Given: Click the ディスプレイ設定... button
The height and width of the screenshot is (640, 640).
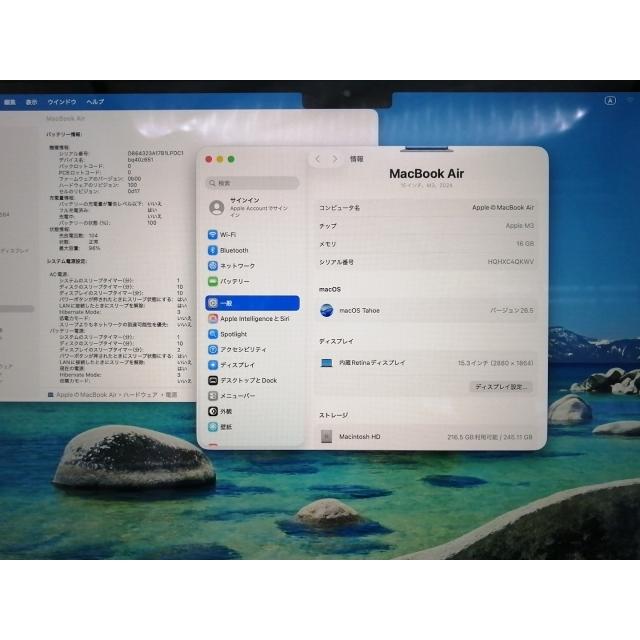Looking at the screenshot, I should (501, 387).
